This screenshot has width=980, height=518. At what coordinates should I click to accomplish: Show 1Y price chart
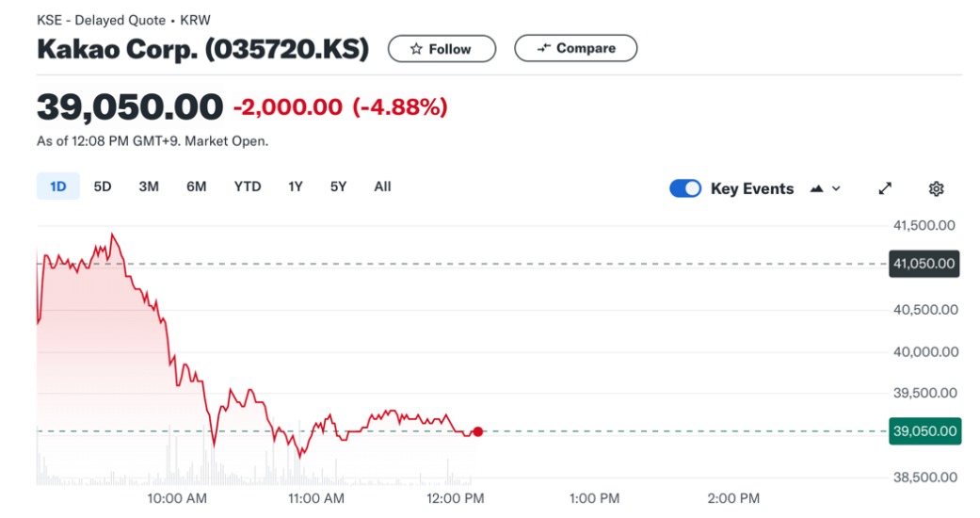[x=296, y=186]
